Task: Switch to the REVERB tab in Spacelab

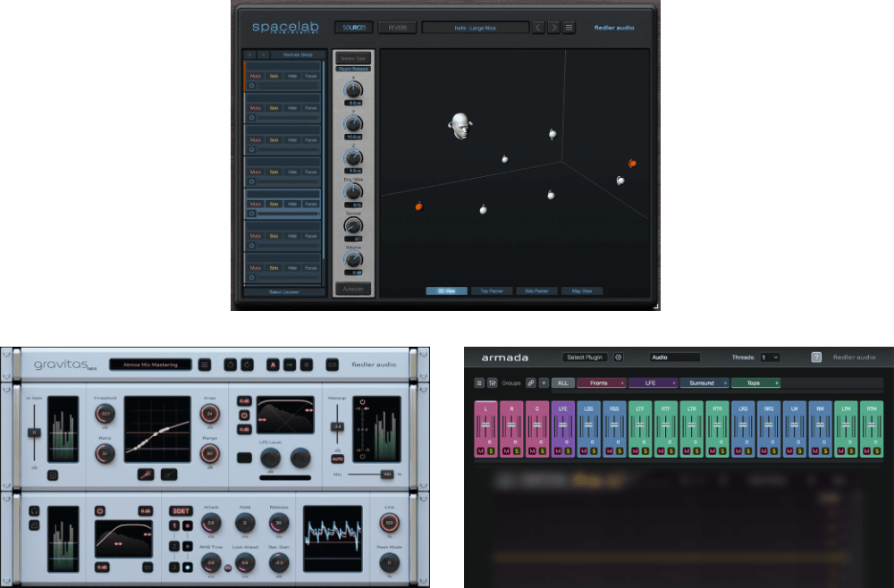Action: coord(396,28)
